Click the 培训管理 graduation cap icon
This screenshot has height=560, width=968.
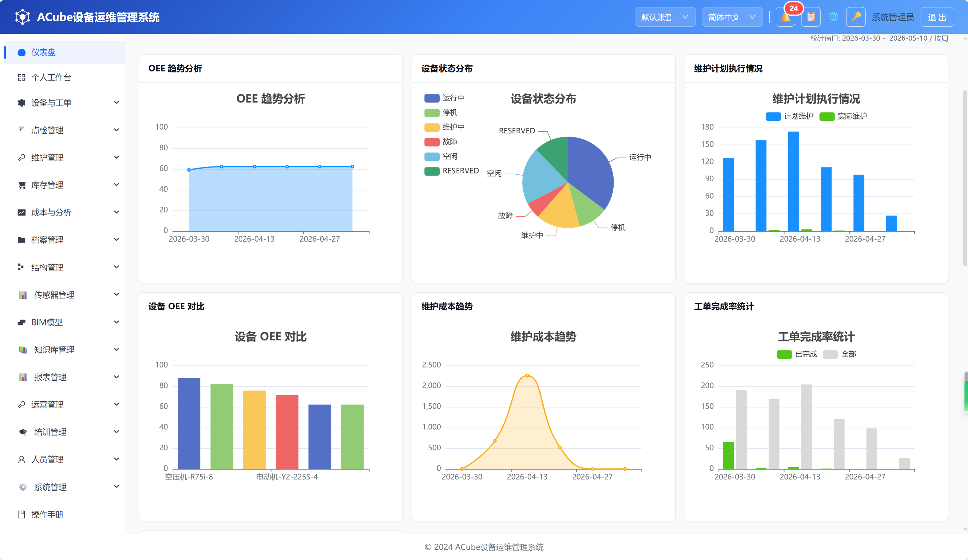click(x=23, y=432)
